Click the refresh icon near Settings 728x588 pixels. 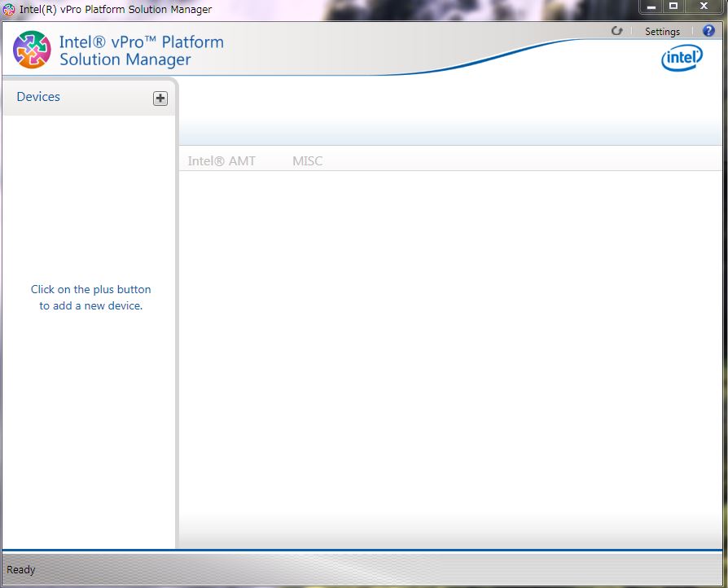point(616,31)
